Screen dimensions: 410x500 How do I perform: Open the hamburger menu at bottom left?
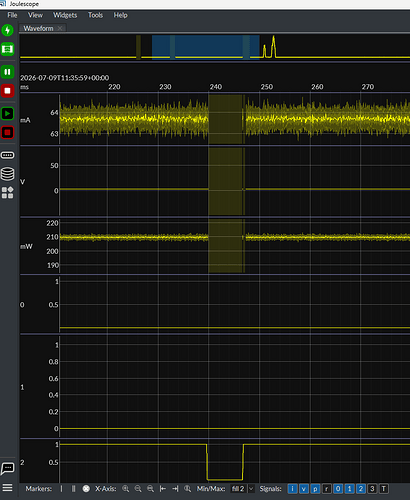coord(7,488)
